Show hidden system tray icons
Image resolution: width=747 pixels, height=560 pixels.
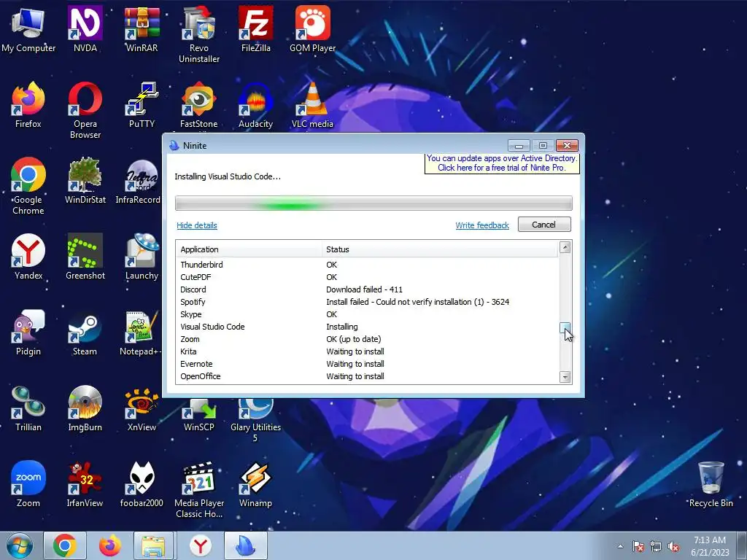pos(620,546)
